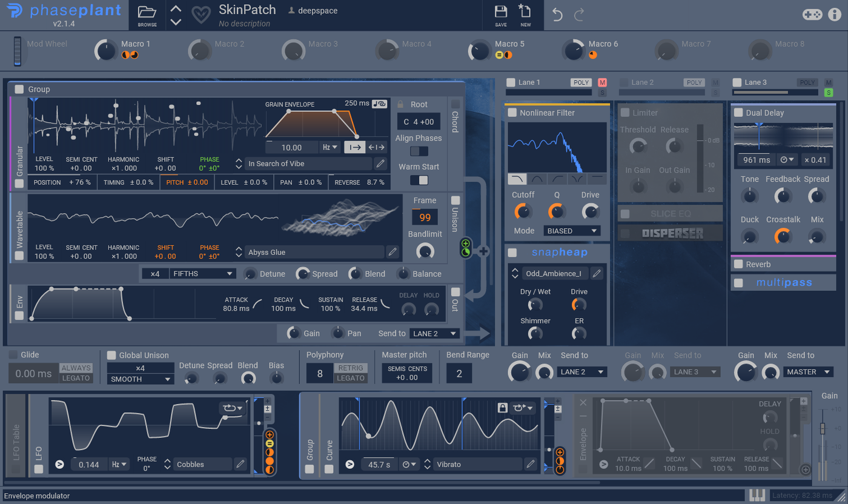Open the generator Send to LANE 2 dropdown
Image resolution: width=848 pixels, height=504 pixels.
[x=435, y=334]
